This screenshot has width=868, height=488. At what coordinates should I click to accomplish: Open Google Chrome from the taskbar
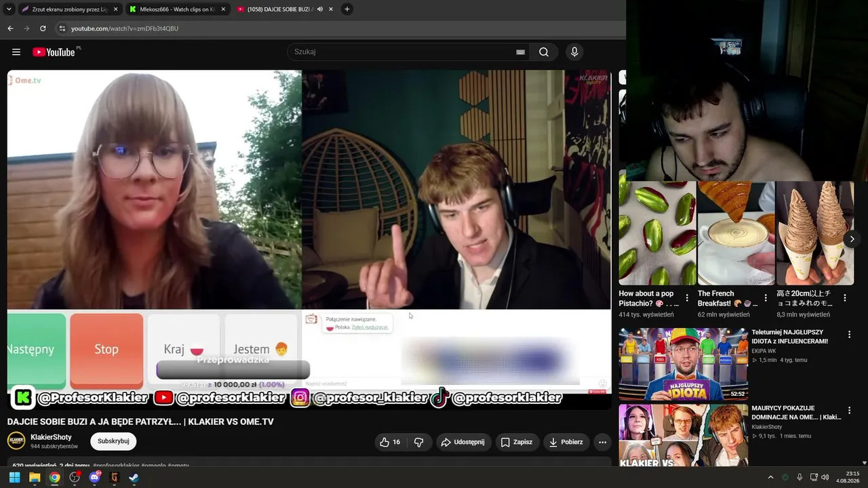point(54,478)
